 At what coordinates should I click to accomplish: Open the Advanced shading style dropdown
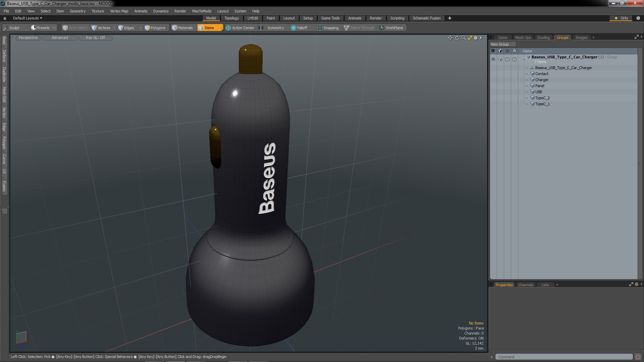tap(60, 38)
